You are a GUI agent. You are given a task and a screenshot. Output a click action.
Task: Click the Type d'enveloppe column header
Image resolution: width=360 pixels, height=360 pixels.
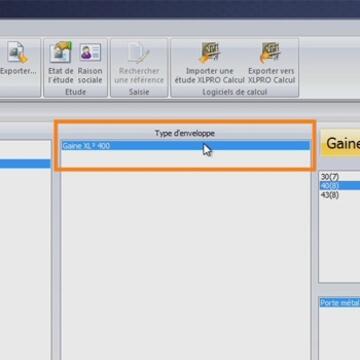(185, 133)
